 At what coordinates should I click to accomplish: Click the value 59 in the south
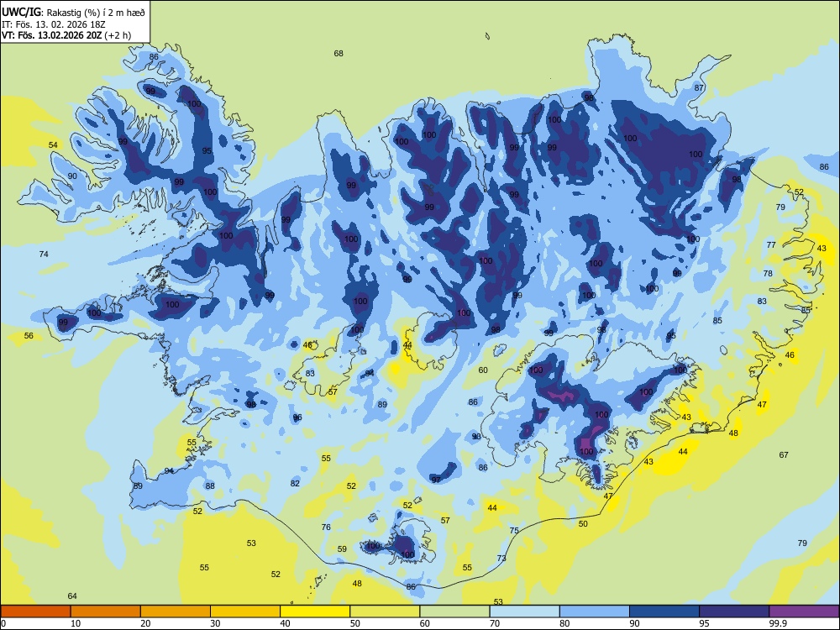click(x=343, y=549)
